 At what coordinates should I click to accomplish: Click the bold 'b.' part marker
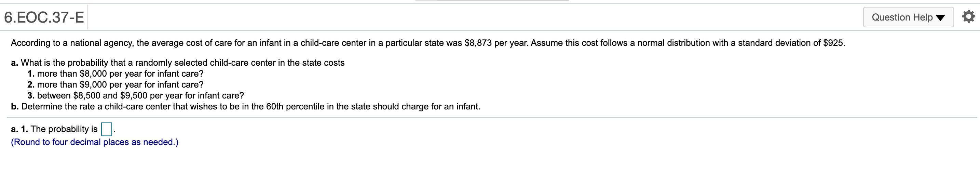pos(15,106)
